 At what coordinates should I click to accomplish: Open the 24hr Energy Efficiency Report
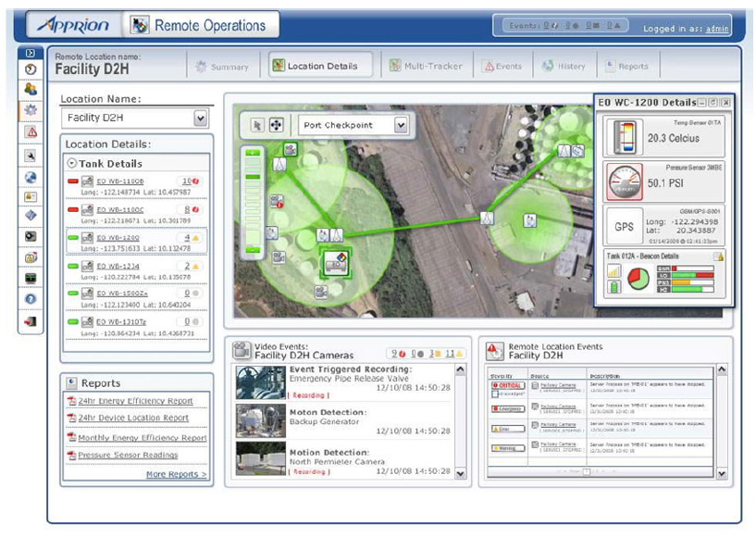click(135, 401)
